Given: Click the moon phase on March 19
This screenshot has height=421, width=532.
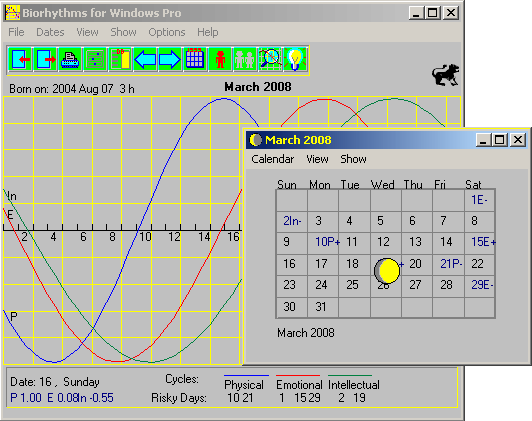Looking at the screenshot, I should coord(387,271).
